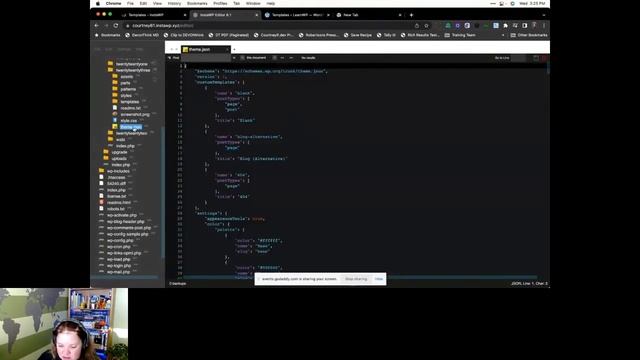640x360 pixels.
Task: Open the Save Recipe bookmark
Action: [358, 35]
